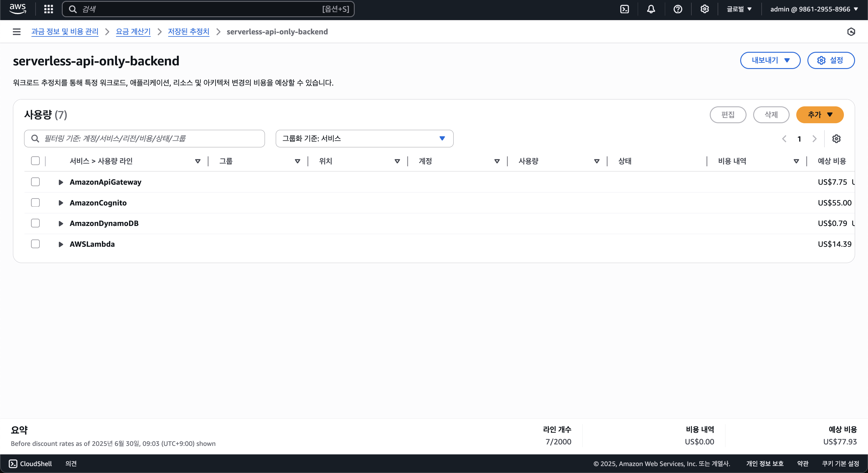Open the 그룹화 기준: 서비스 dropdown
This screenshot has height=473, width=868.
pos(364,139)
